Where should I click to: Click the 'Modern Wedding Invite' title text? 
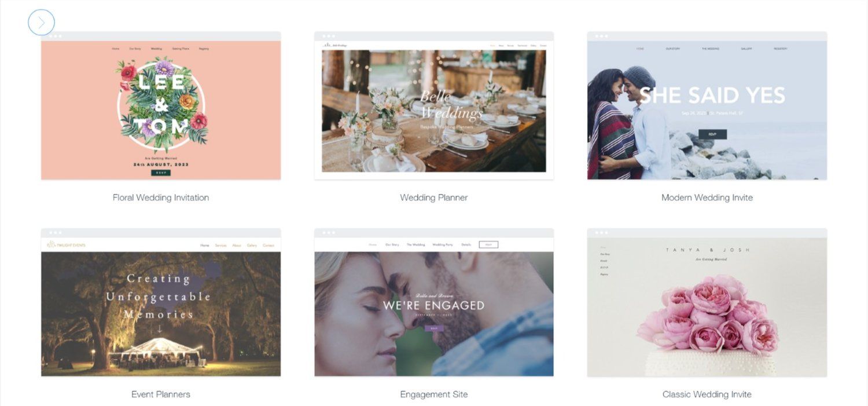pyautogui.click(x=707, y=197)
